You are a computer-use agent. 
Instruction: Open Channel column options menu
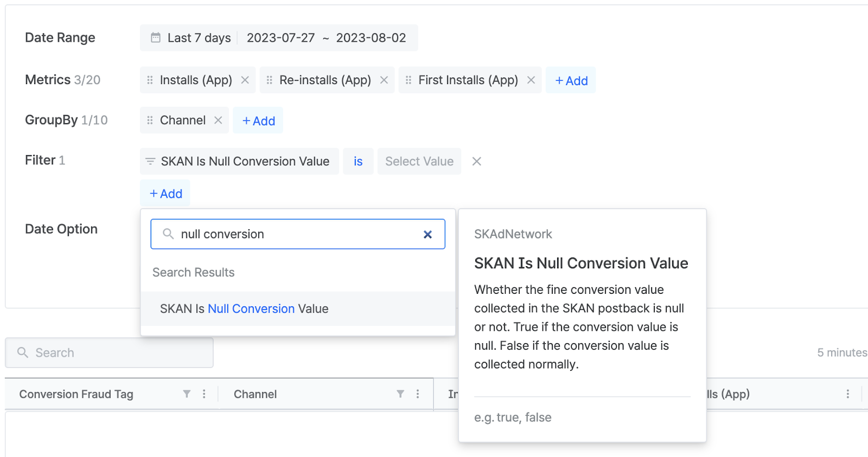[x=418, y=394]
